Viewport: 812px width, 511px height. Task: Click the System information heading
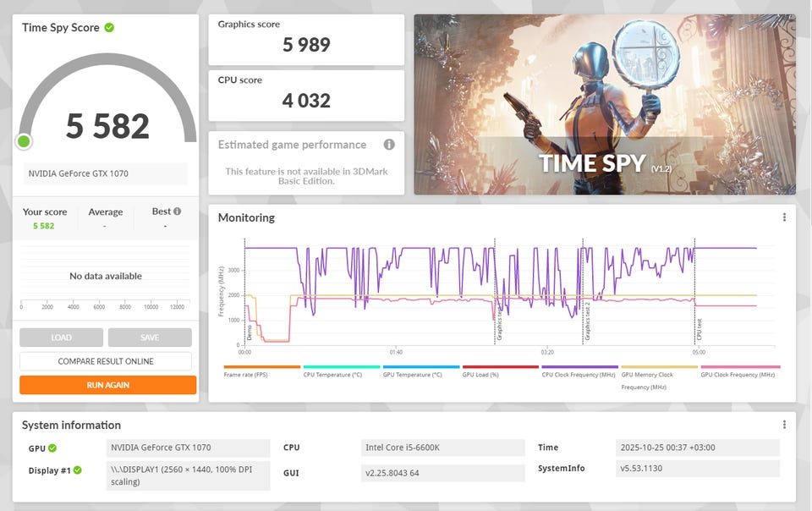coord(71,425)
